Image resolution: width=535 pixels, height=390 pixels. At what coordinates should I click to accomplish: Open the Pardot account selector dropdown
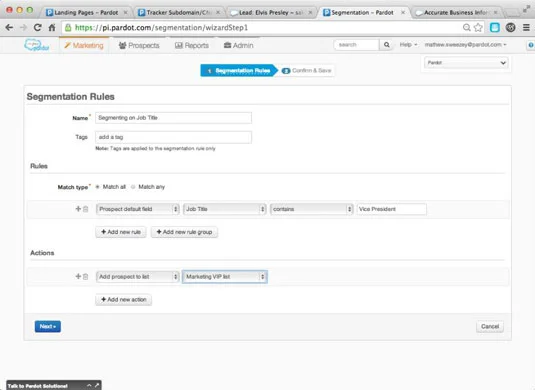click(x=466, y=63)
